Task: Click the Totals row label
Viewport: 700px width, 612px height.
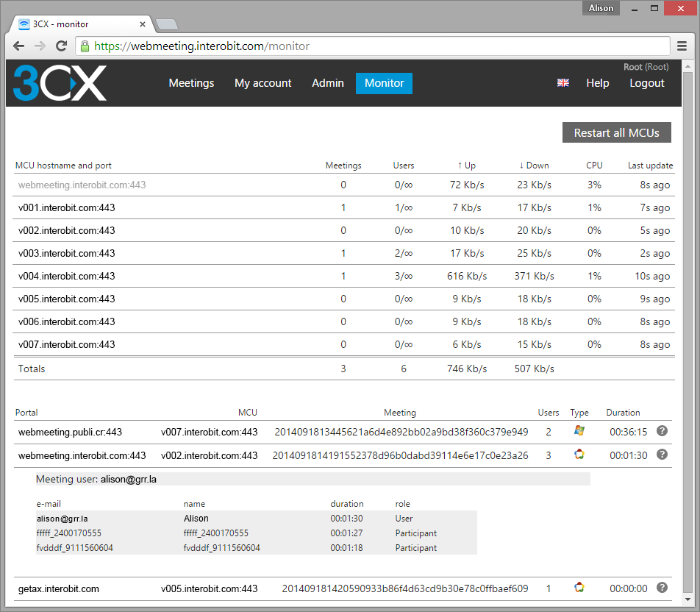Action: [31, 369]
